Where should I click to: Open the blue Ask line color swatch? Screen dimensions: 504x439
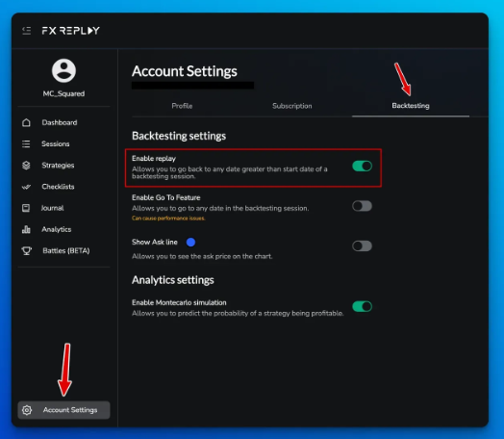tap(190, 243)
